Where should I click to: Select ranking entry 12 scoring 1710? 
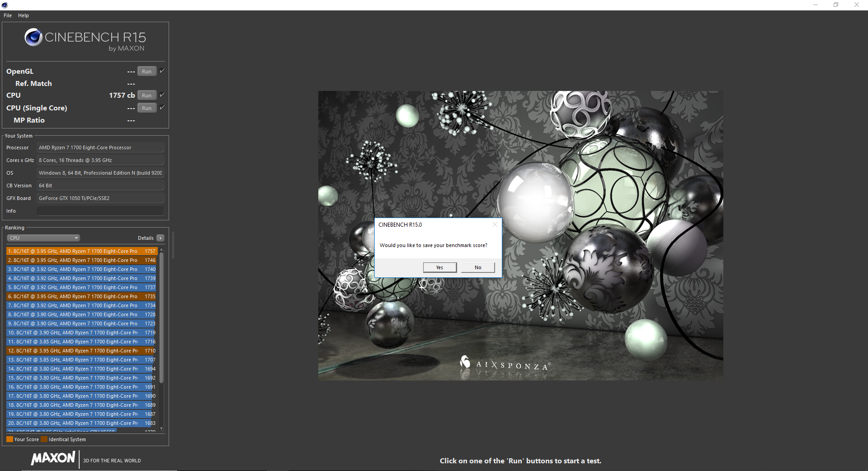(x=81, y=351)
